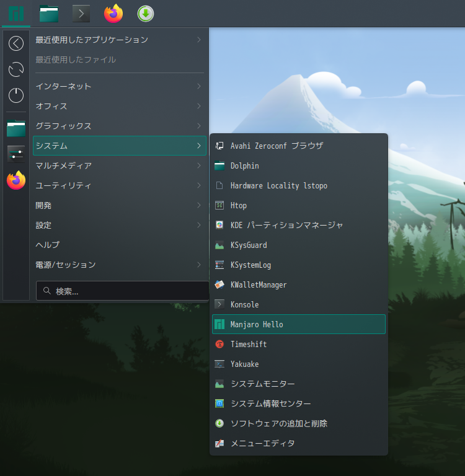Select the システム category

click(x=120, y=146)
